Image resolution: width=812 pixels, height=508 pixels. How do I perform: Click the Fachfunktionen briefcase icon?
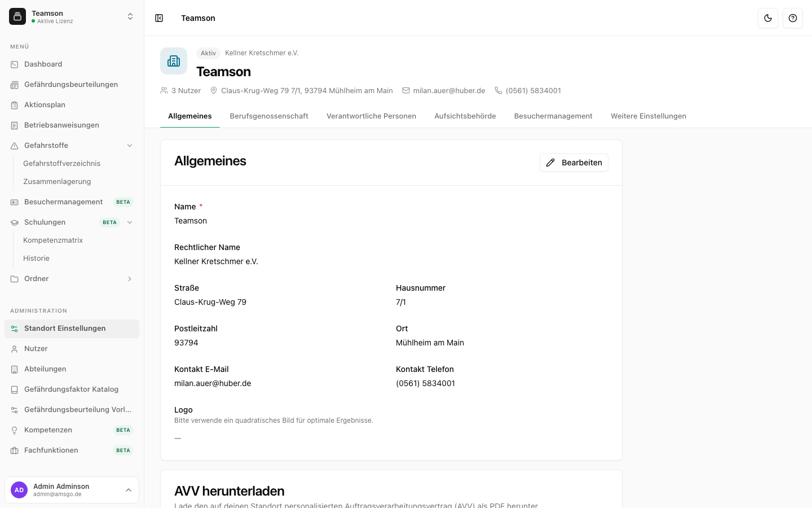click(x=15, y=450)
